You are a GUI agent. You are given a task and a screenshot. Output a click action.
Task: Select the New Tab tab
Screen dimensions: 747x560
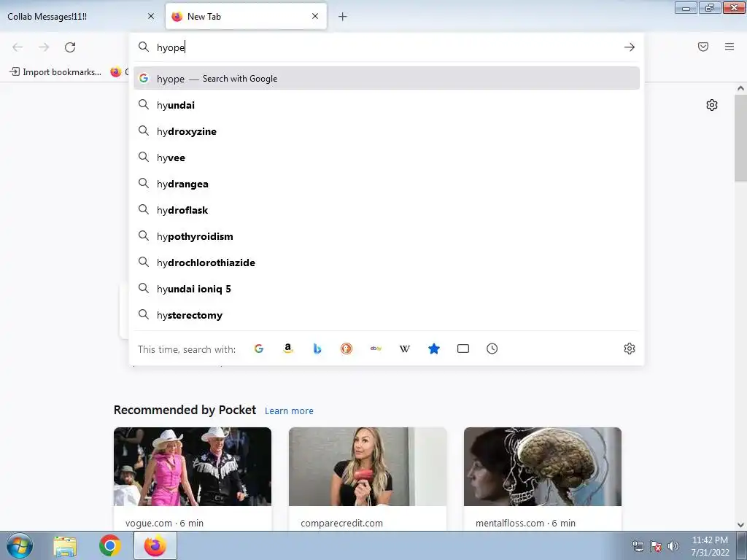click(246, 16)
